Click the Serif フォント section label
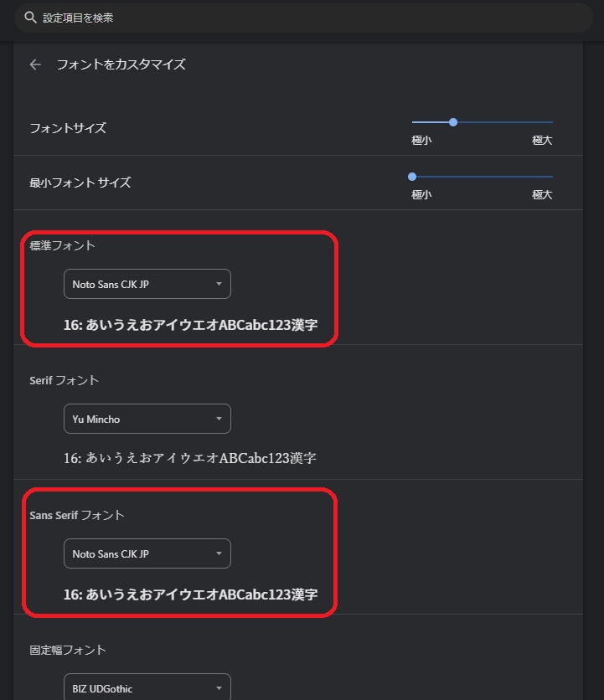604x700 pixels. tap(65, 380)
